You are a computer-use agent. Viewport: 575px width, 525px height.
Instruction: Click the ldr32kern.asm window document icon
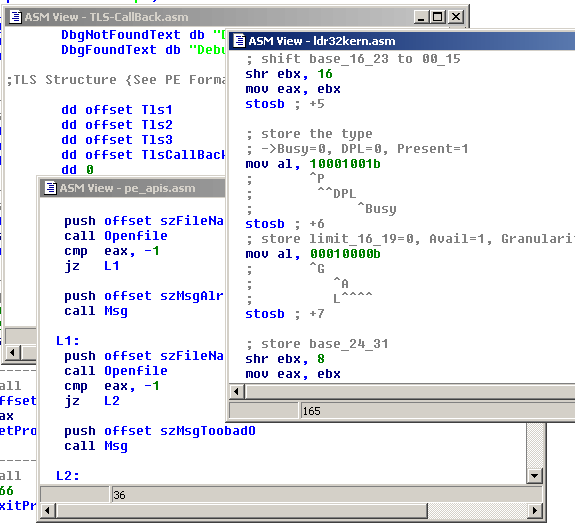(x=239, y=40)
